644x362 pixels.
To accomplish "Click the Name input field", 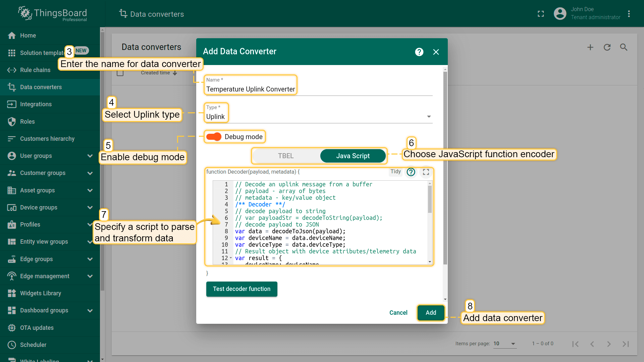I will click(x=318, y=89).
